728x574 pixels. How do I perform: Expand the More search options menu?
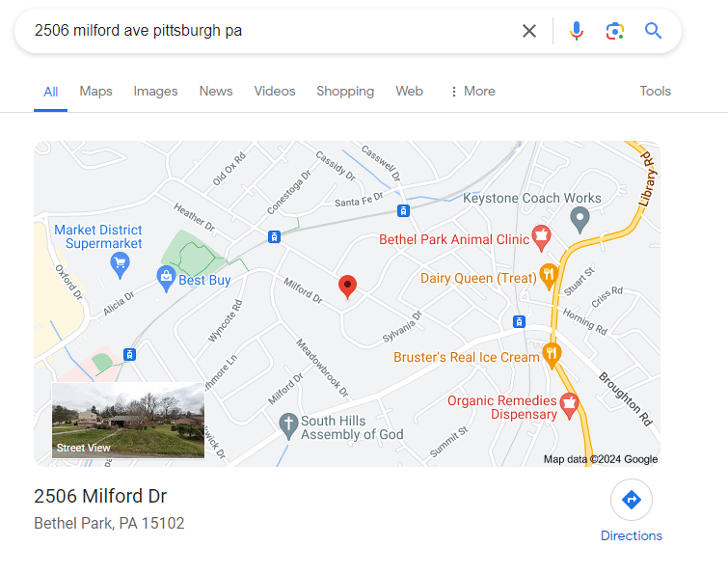(473, 91)
